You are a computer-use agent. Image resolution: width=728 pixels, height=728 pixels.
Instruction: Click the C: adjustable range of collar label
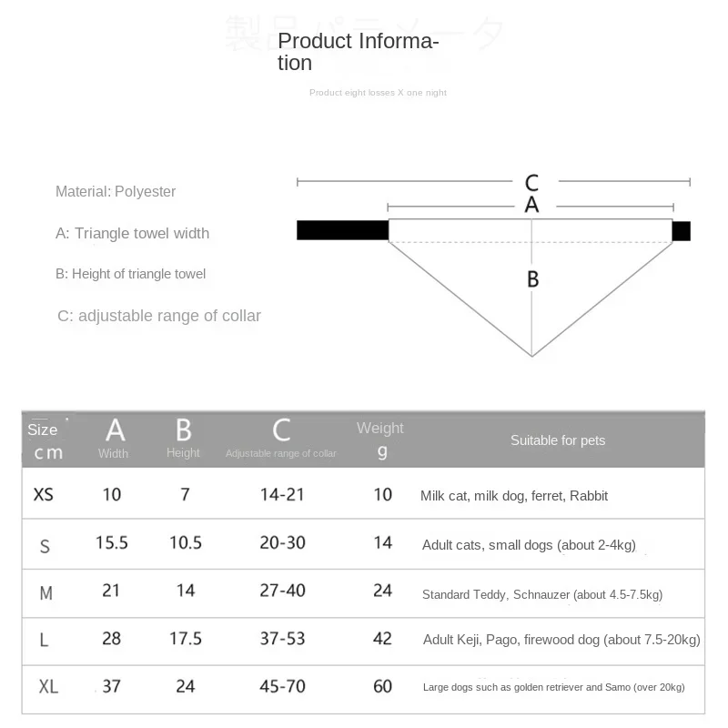[x=158, y=316]
